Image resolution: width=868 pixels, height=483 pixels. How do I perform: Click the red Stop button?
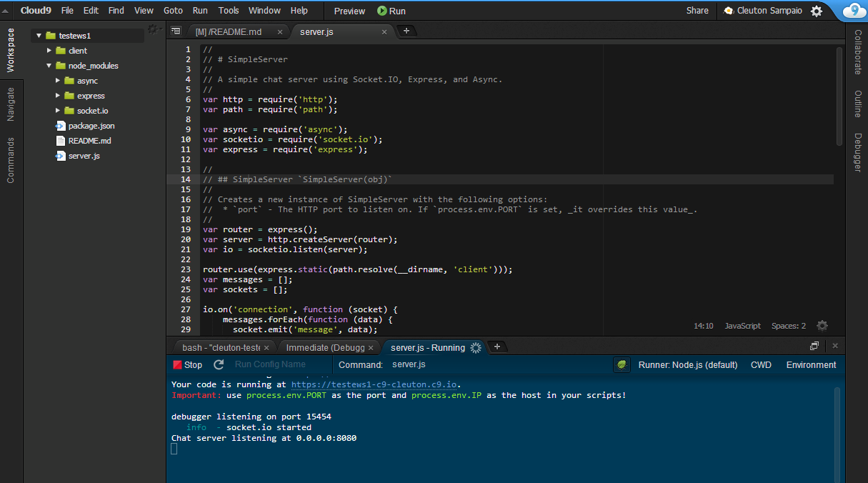click(x=188, y=364)
